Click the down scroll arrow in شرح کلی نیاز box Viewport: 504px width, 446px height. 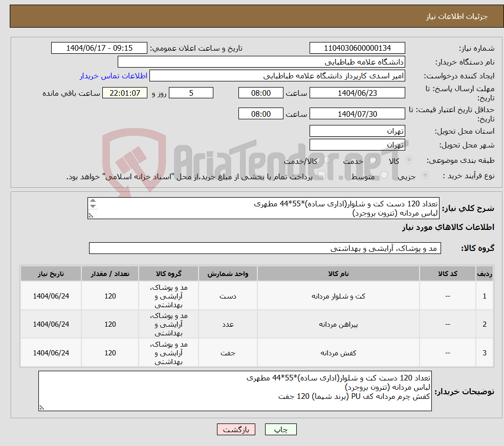pyautogui.click(x=93, y=206)
